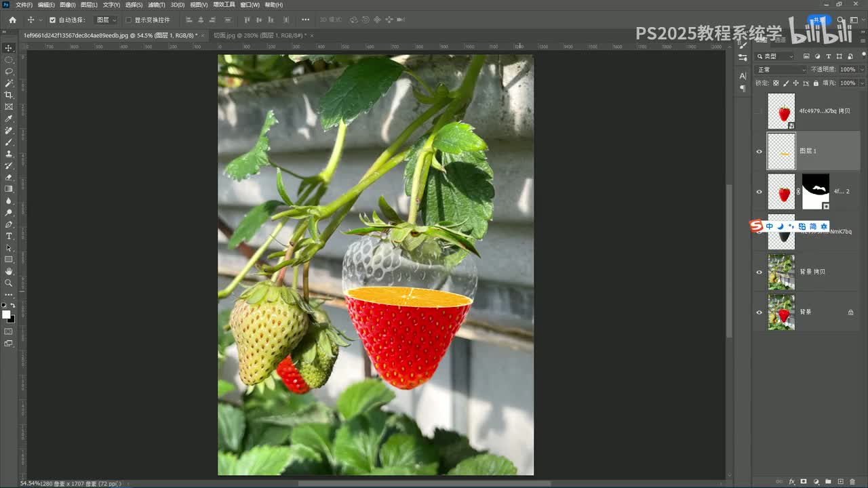Uncheck the 自动选择 checkbox

[52, 20]
